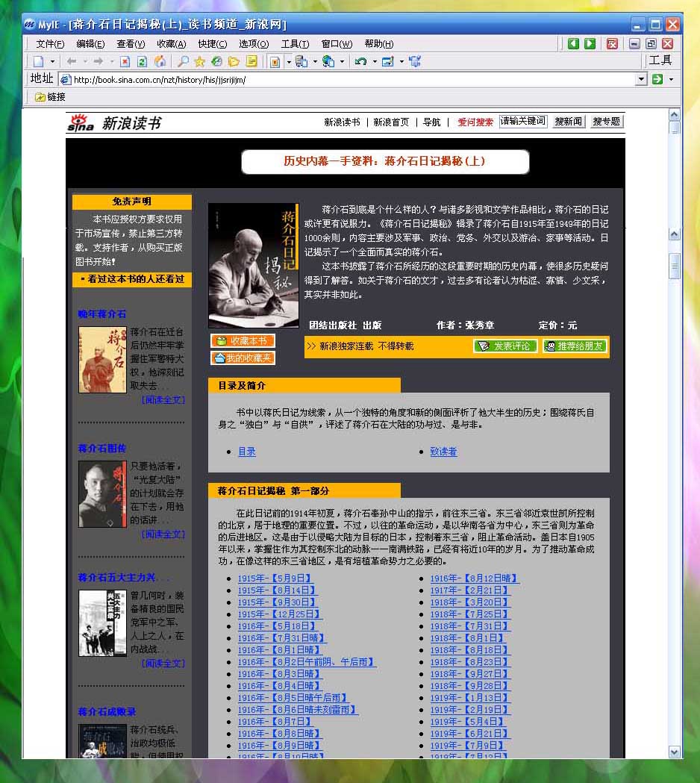Click the Sina 新浪读书 logo

(114, 123)
